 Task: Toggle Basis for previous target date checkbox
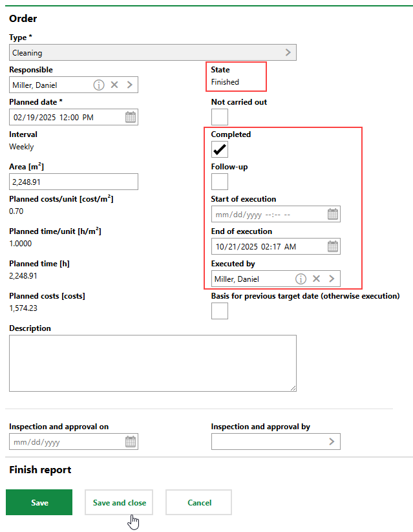click(x=220, y=311)
